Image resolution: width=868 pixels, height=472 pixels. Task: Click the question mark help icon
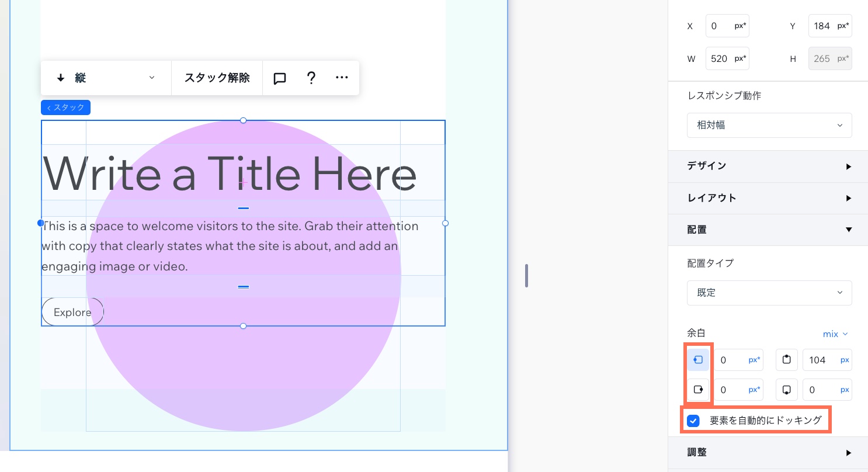click(x=311, y=78)
